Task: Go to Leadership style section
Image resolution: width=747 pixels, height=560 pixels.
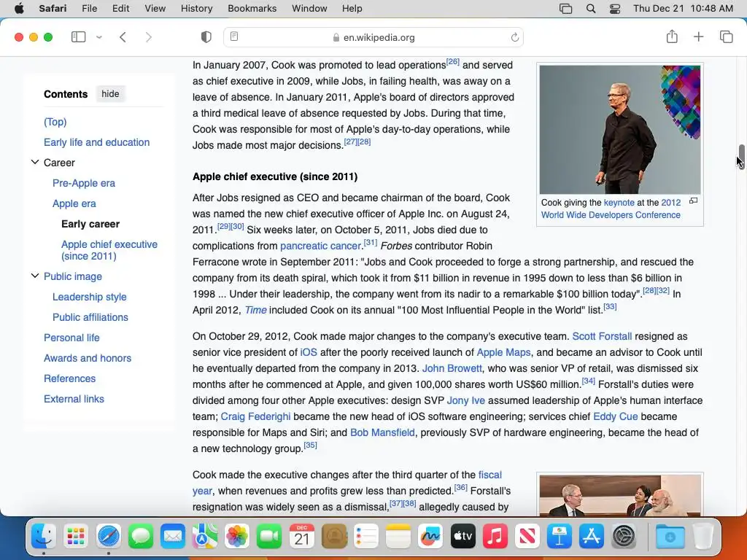Action: 90,297
